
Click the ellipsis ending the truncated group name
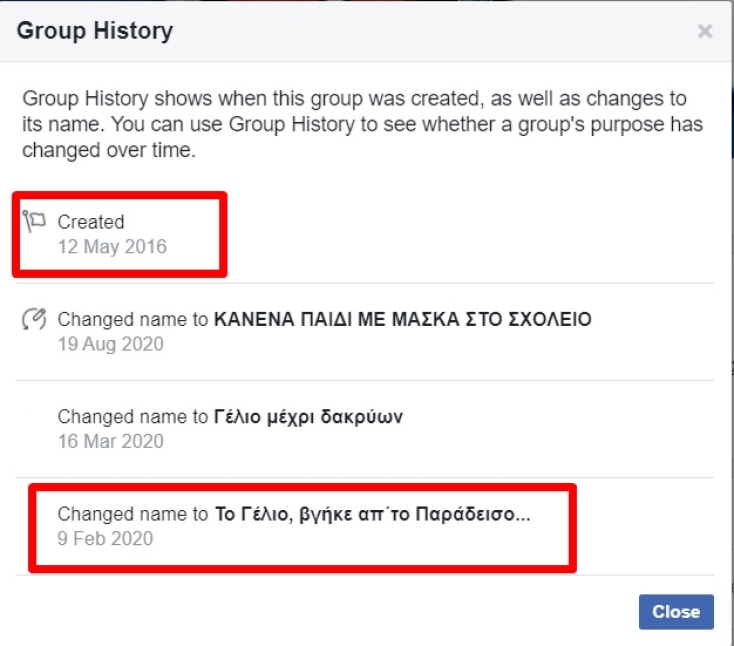522,514
